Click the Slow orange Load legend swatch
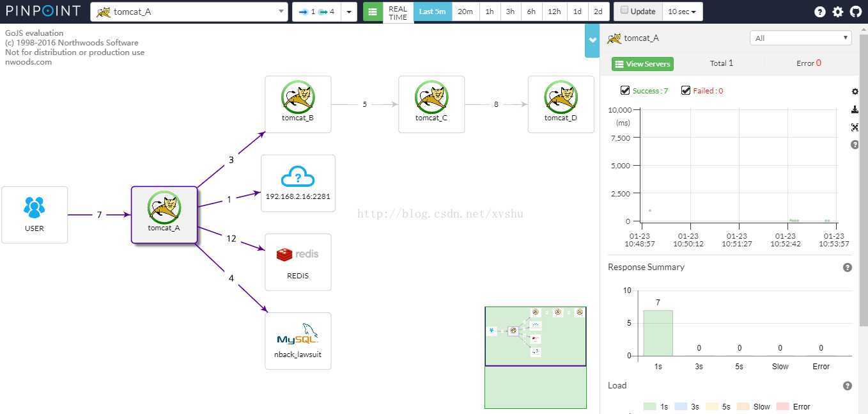 [743, 407]
